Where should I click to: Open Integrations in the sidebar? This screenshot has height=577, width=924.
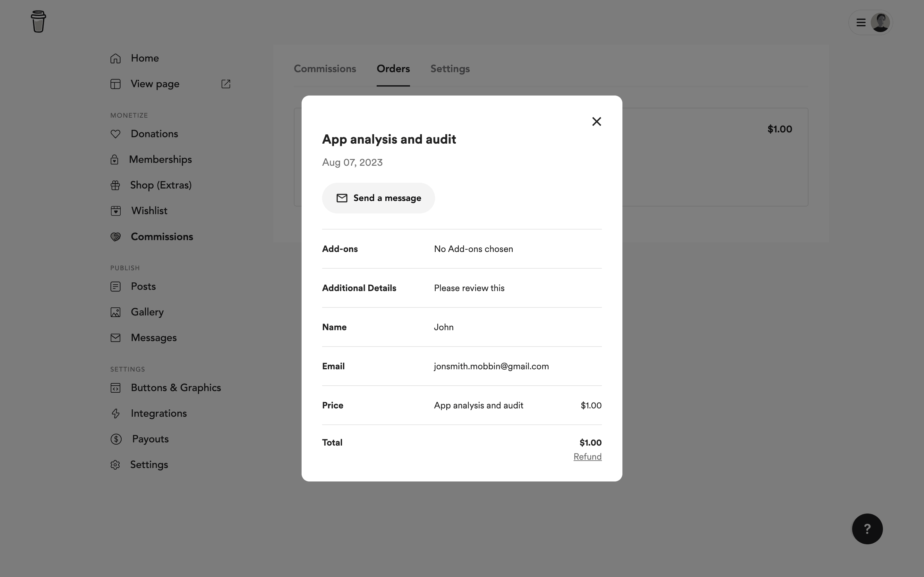[158, 413]
